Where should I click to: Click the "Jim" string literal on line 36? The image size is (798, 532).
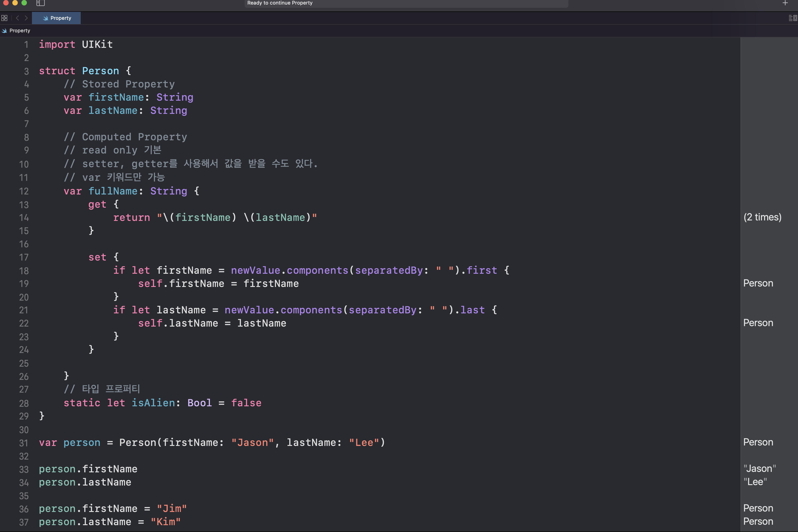coord(171,509)
